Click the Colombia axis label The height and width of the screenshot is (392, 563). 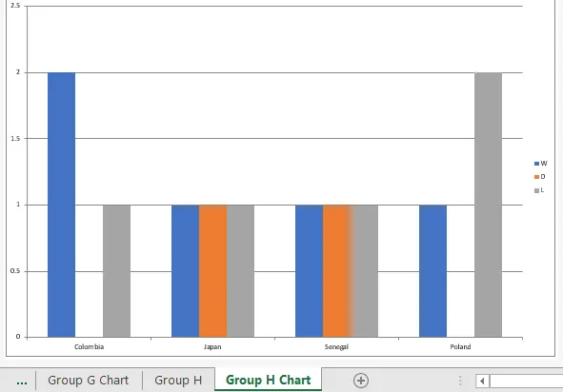tap(89, 347)
